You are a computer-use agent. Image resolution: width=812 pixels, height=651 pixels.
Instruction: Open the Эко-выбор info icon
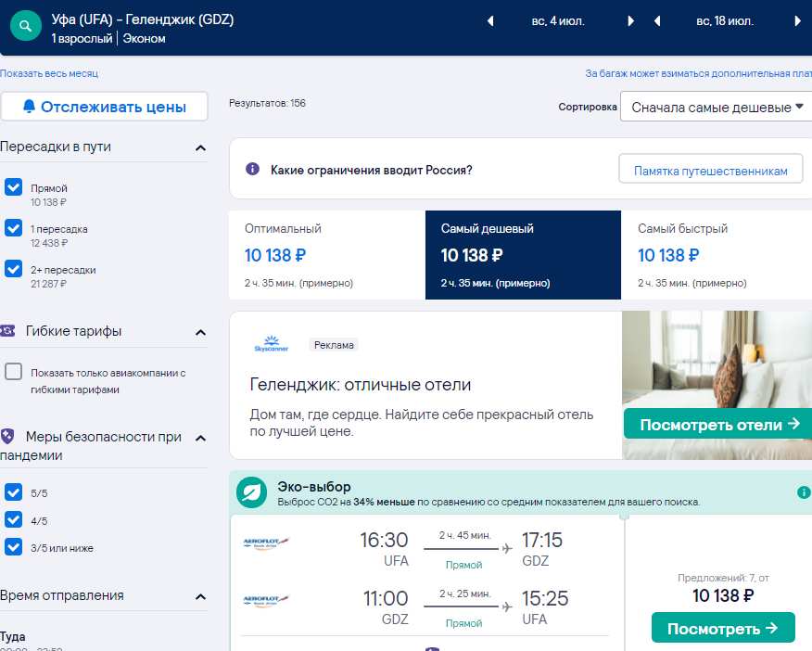(x=804, y=492)
